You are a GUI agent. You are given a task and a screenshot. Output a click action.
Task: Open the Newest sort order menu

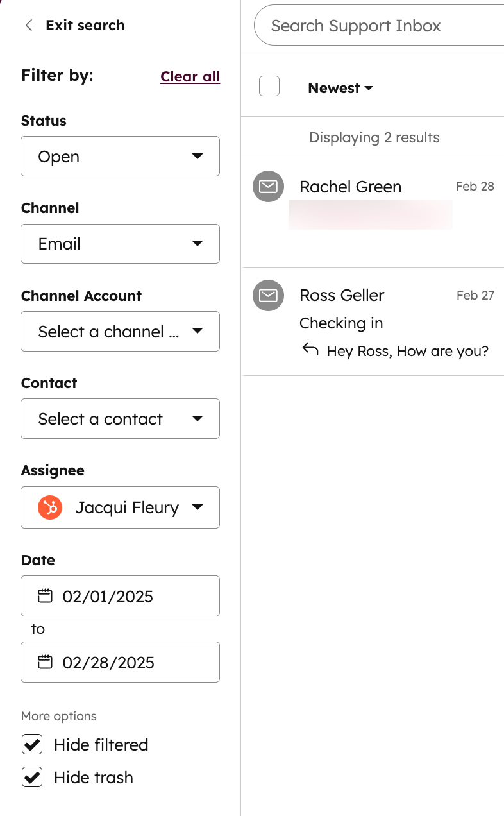(x=340, y=88)
